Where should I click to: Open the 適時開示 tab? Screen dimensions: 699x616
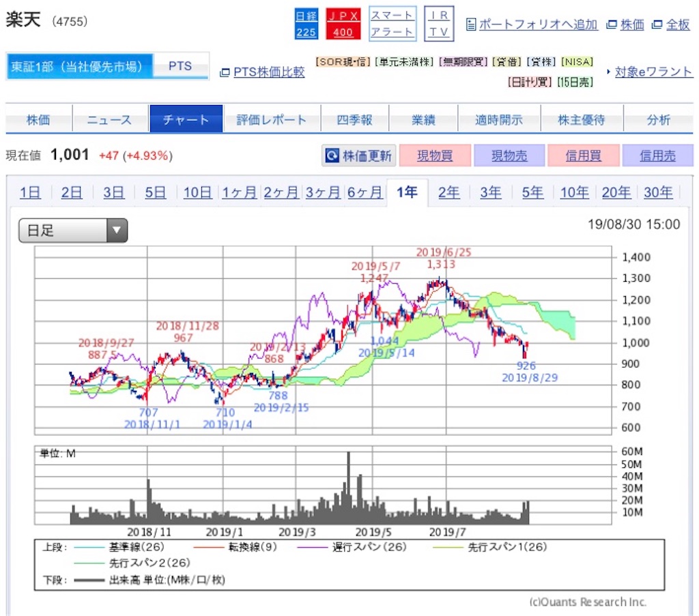[x=499, y=119]
